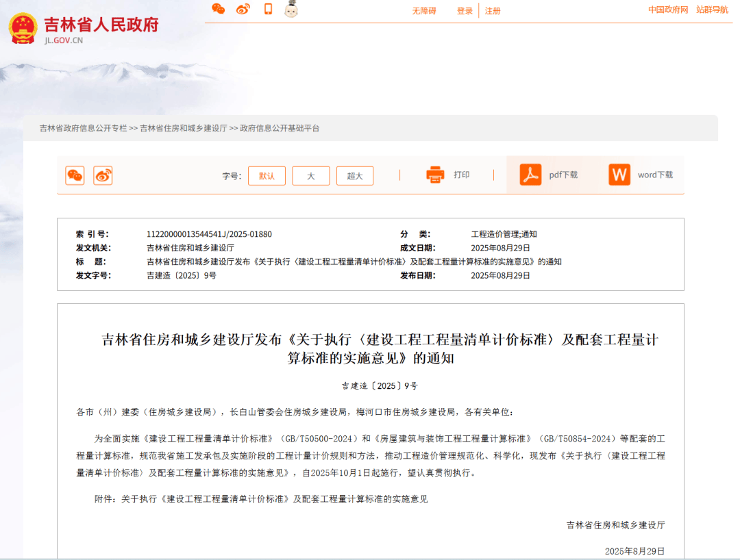Select the 默认 font size option
This screenshot has width=740, height=560.
click(x=267, y=176)
